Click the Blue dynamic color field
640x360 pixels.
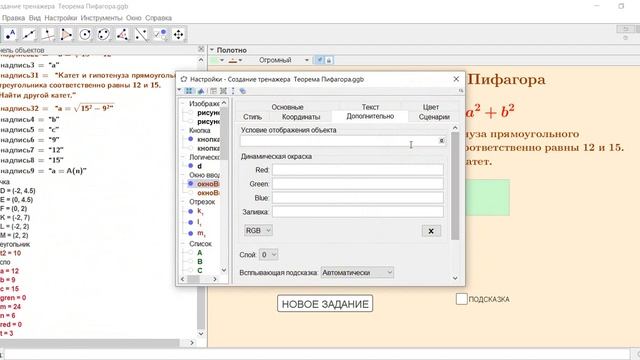click(358, 198)
